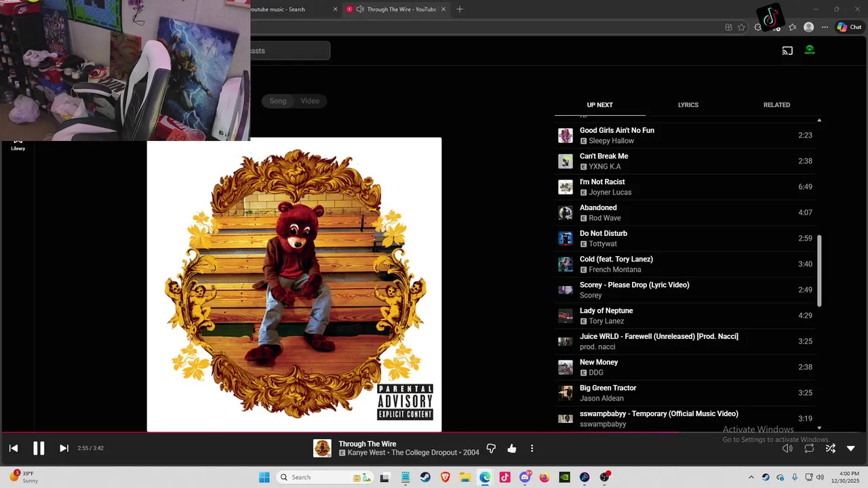The image size is (868, 488).
Task: Toggle shuffle in the player bar
Action: 830,448
